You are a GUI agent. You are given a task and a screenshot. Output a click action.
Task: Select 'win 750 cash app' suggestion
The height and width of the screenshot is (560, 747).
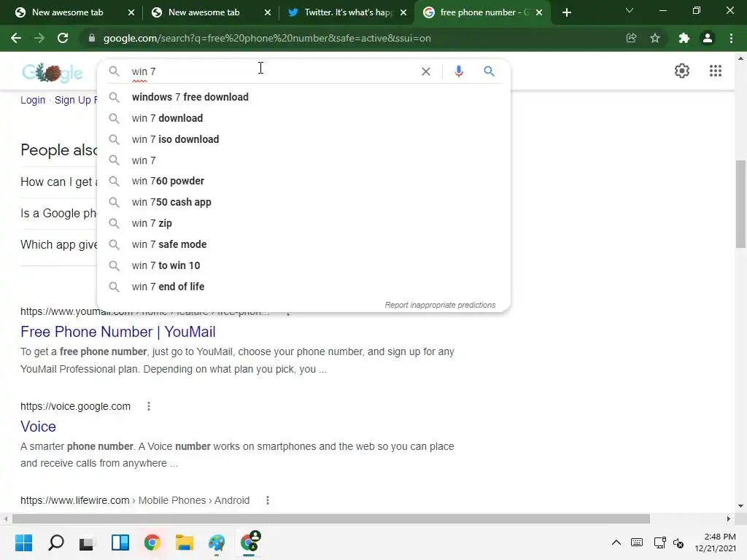(x=303, y=202)
